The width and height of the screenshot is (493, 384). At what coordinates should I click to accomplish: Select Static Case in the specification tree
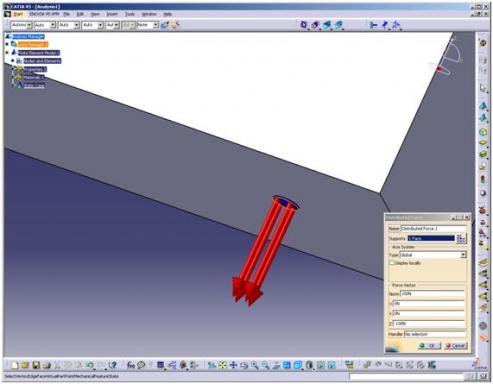point(34,86)
